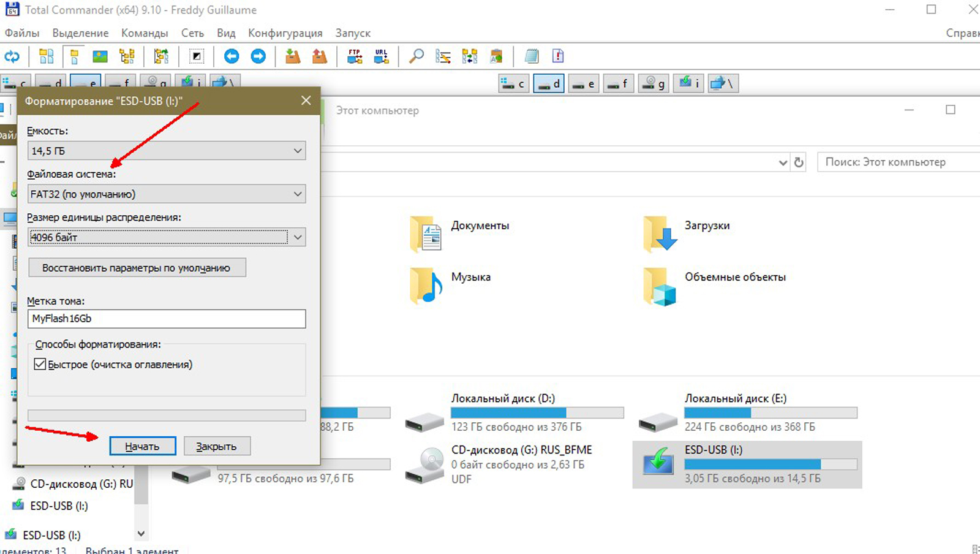
Task: Click the pack files toolbar icon
Action: (x=293, y=57)
